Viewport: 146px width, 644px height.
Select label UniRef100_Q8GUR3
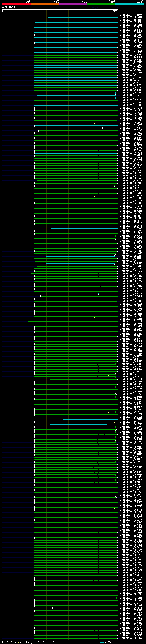point(131,319)
